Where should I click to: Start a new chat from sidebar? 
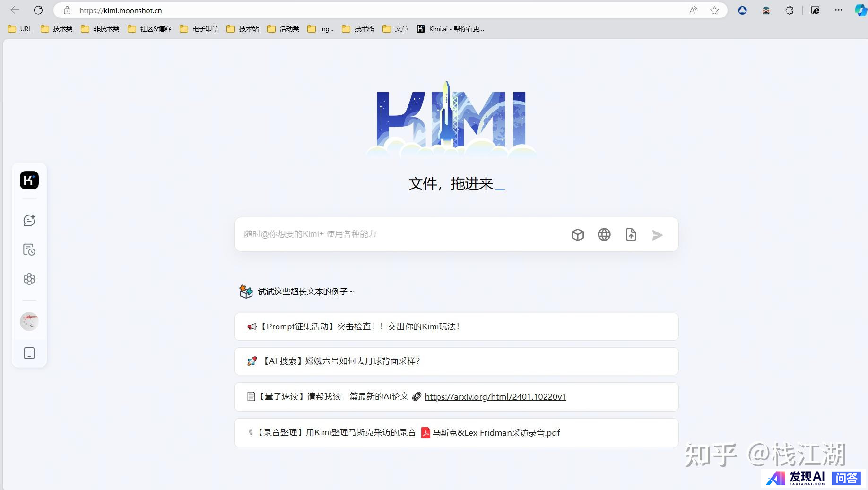[29, 220]
